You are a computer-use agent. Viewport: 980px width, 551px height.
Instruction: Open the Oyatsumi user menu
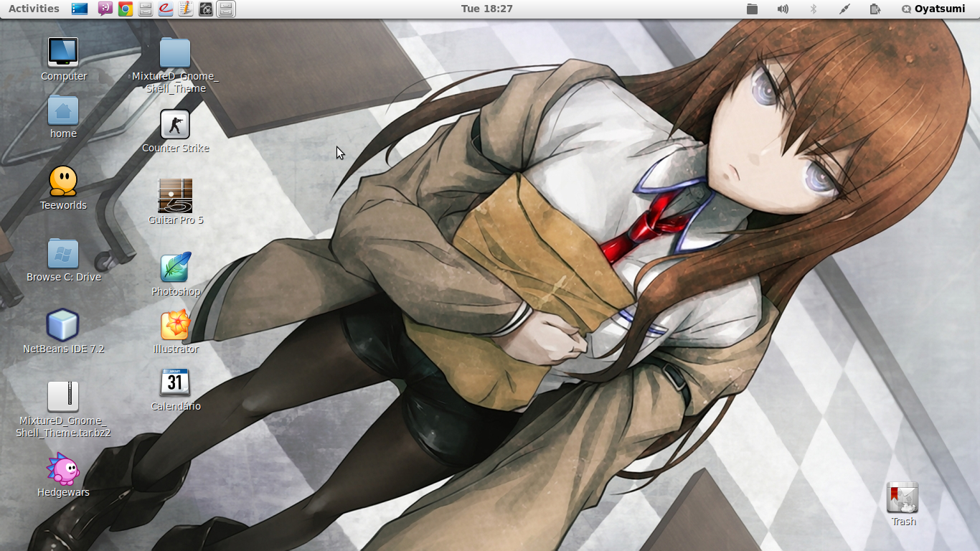pyautogui.click(x=933, y=9)
